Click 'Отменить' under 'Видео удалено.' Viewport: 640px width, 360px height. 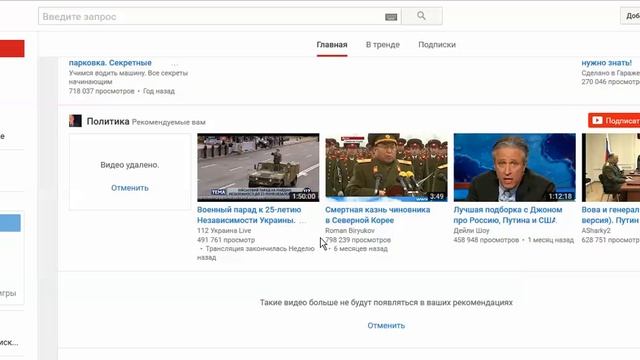(130, 188)
